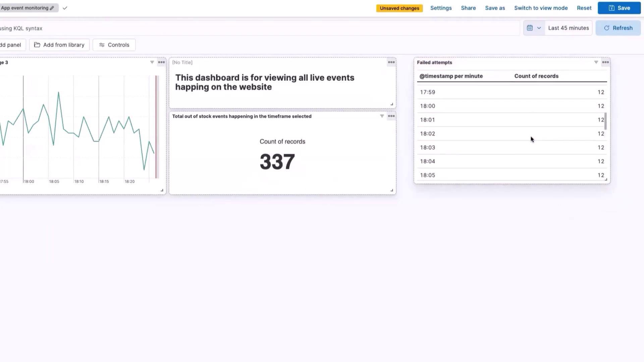Image resolution: width=644 pixels, height=362 pixels.
Task: Open calendar quick date menu dropdown
Action: (x=534, y=28)
